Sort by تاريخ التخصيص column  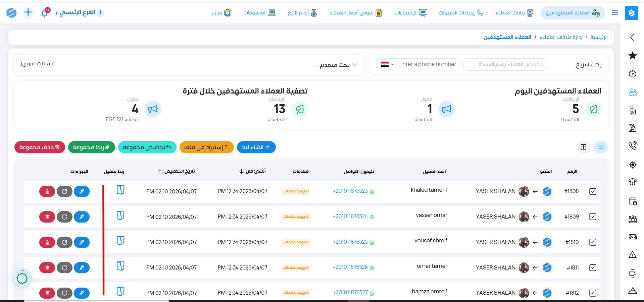pyautogui.click(x=176, y=171)
